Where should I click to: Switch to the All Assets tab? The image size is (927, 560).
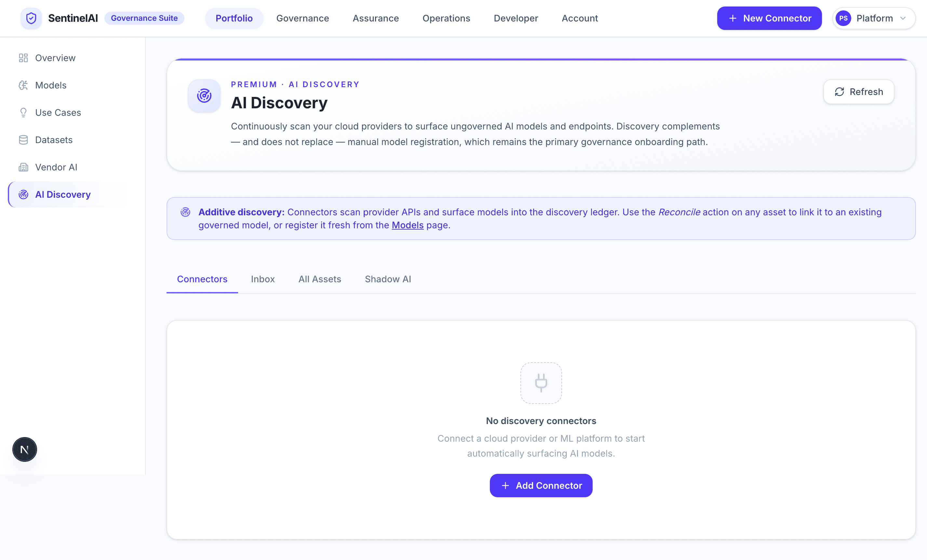pos(319,279)
